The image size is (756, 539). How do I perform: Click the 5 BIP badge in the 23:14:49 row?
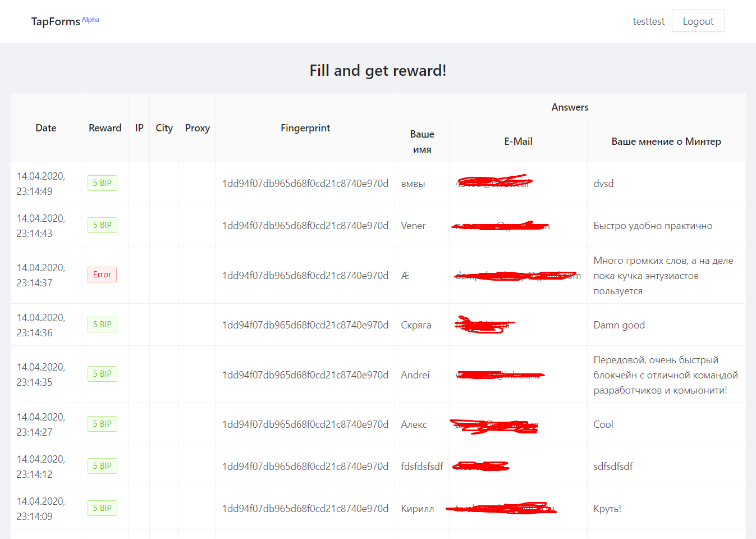102,183
